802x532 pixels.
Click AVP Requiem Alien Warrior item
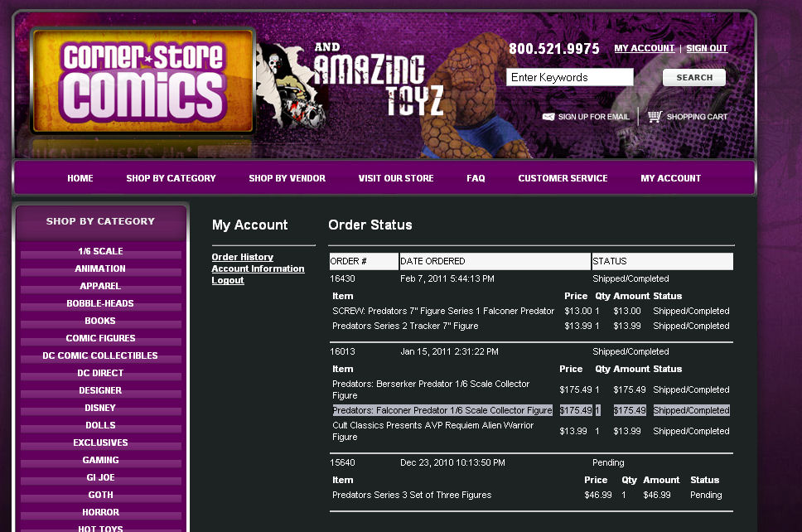click(432, 431)
